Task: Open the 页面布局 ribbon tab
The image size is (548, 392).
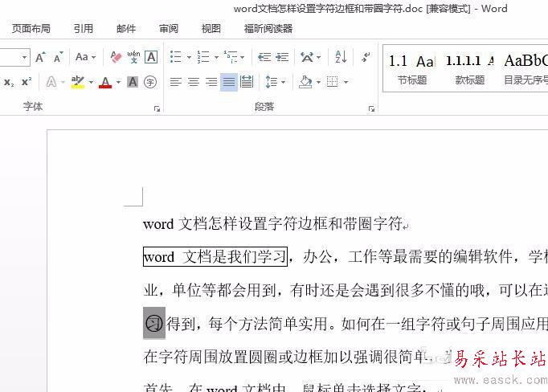Action: pos(31,29)
